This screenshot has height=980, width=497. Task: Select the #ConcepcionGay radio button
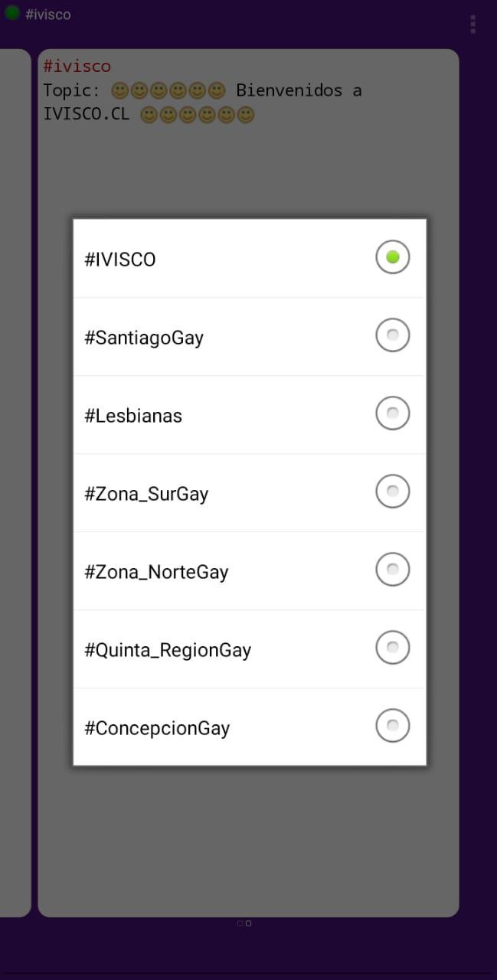coord(392,726)
